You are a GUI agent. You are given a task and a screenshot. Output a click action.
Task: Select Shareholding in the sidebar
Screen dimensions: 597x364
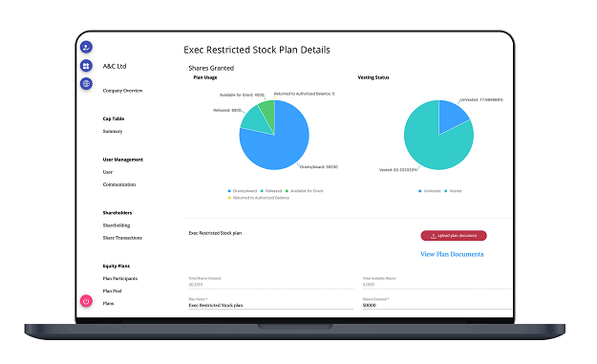tap(117, 225)
